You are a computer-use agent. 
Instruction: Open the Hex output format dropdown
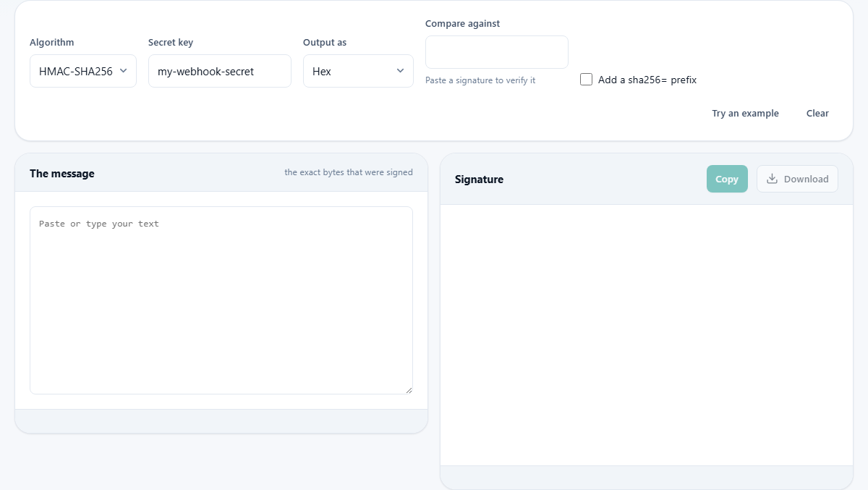tap(358, 71)
